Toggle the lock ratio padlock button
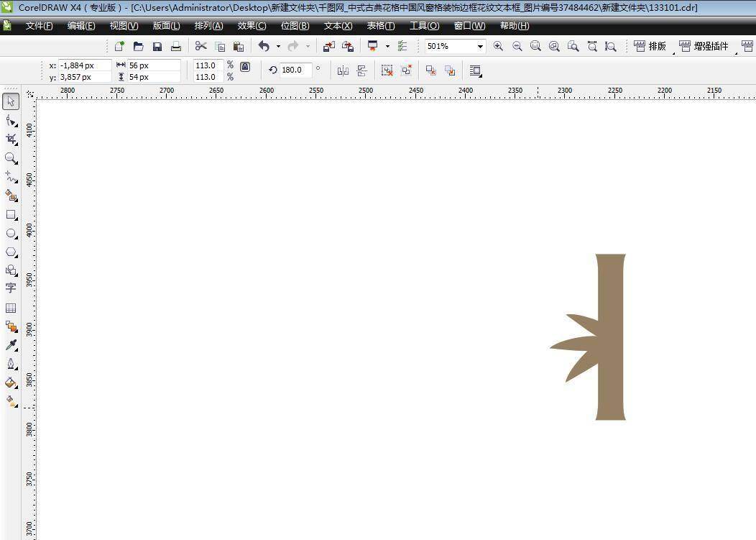The width and height of the screenshot is (756, 540). (245, 67)
